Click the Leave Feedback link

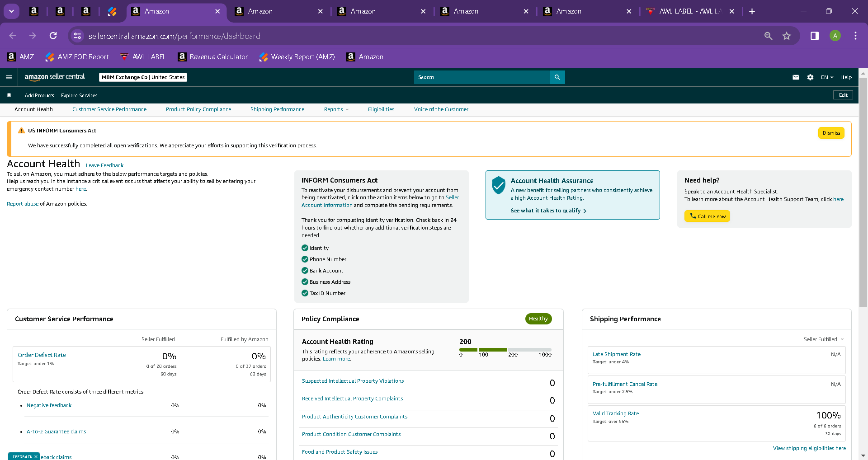pyautogui.click(x=104, y=165)
